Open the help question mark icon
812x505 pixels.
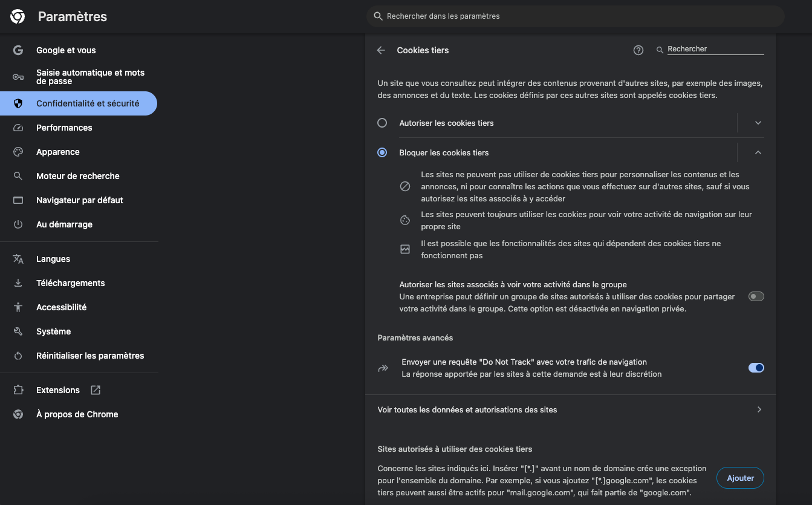coord(638,50)
